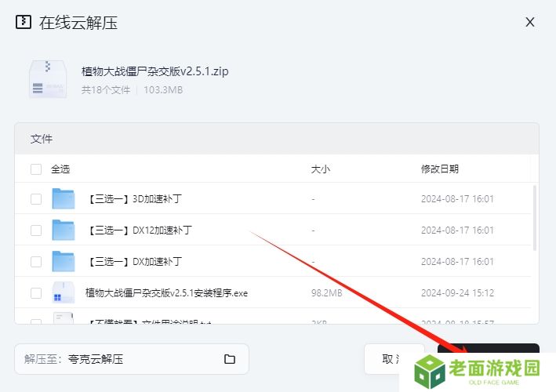Select the 【三选一】DX加速补丁 folder name

pos(134,262)
